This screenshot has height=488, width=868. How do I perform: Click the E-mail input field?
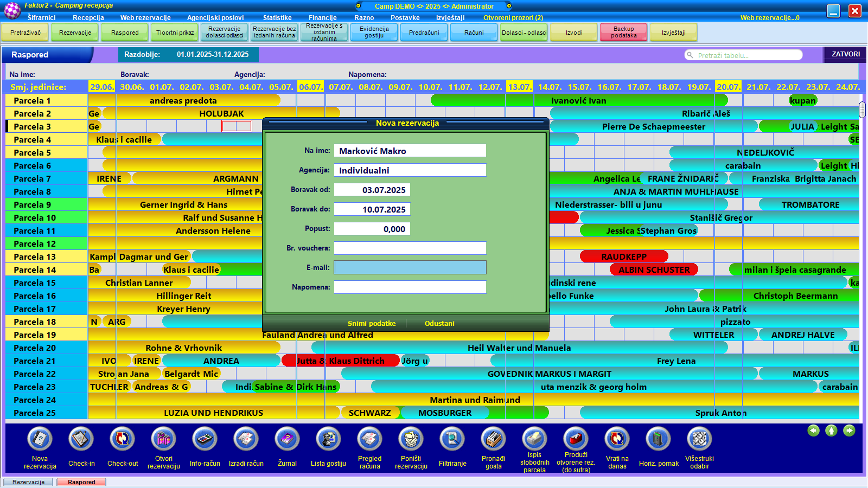(x=410, y=267)
